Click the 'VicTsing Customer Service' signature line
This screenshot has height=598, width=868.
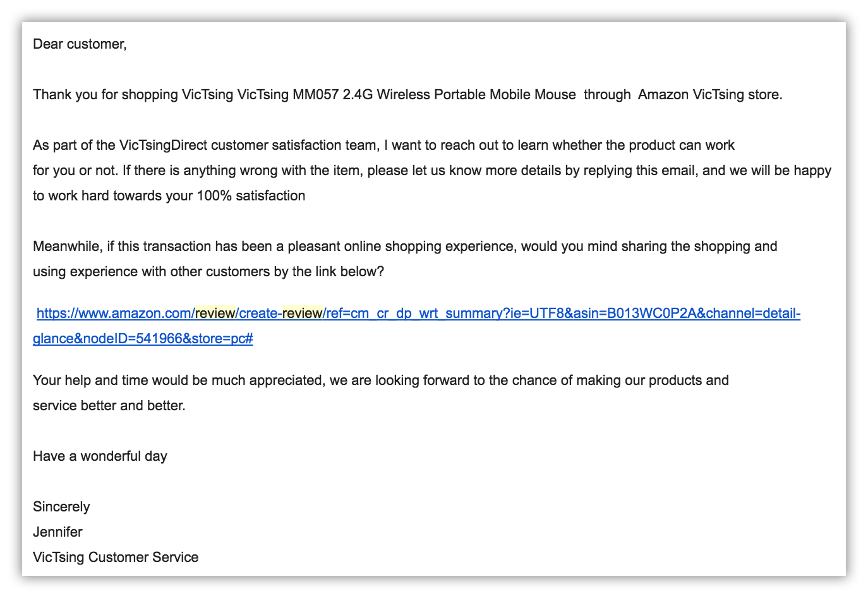[x=116, y=558]
